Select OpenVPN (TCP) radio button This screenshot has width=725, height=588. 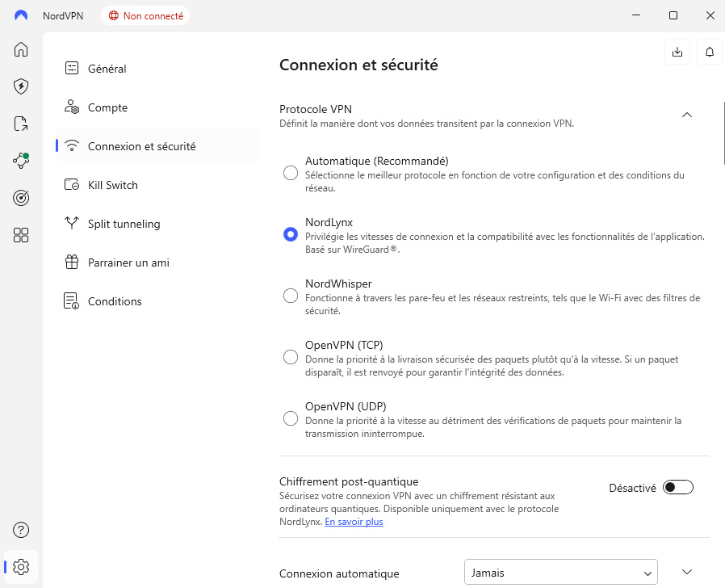(291, 357)
